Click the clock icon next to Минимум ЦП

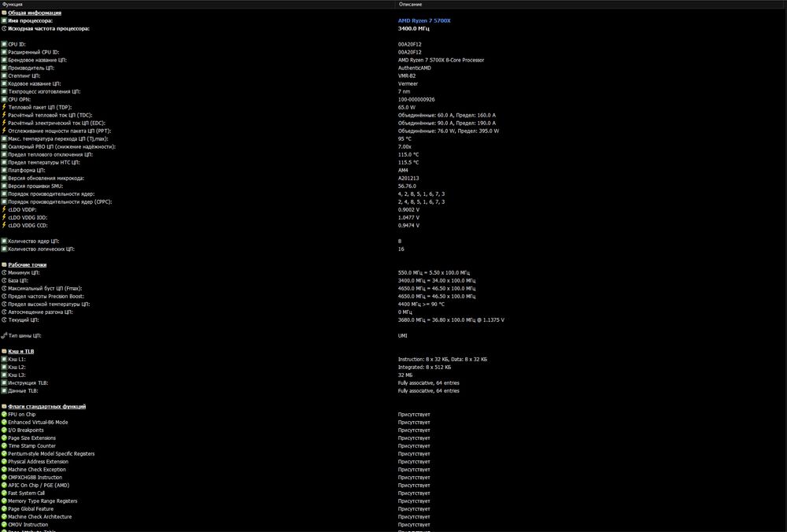4,272
